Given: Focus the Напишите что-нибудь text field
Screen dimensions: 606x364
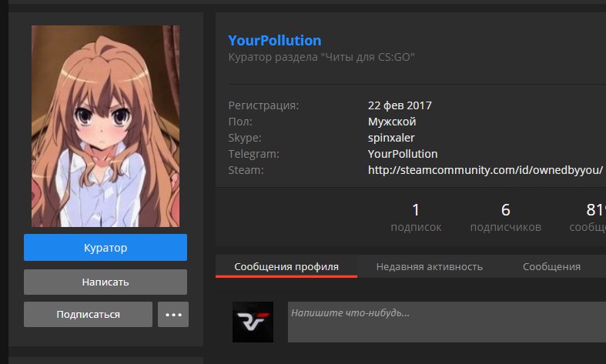Looking at the screenshot, I should 447,322.
